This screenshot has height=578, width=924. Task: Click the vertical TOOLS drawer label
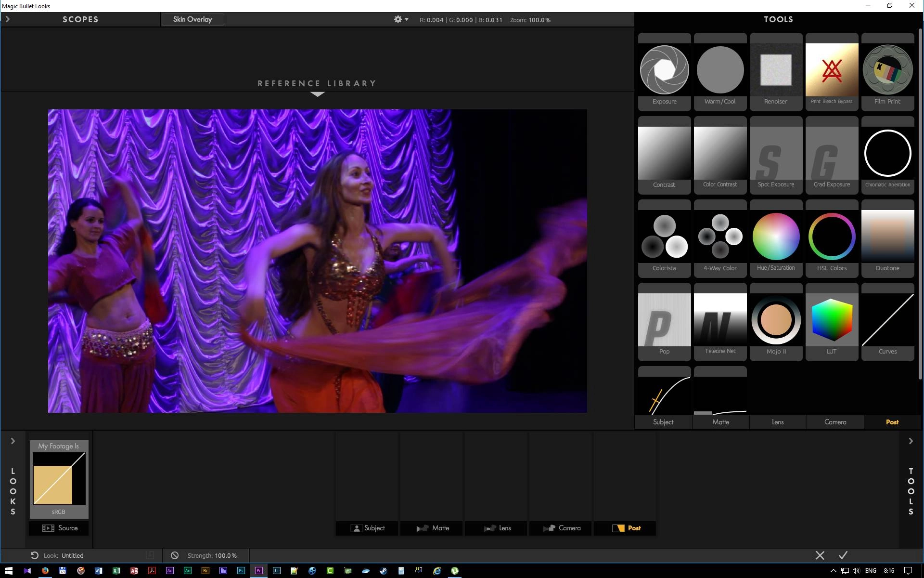pyautogui.click(x=911, y=491)
